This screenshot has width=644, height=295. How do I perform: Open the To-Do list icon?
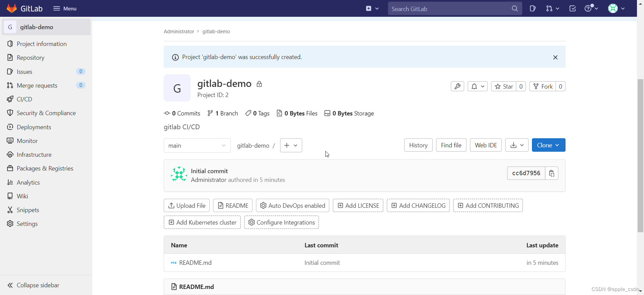(573, 8)
